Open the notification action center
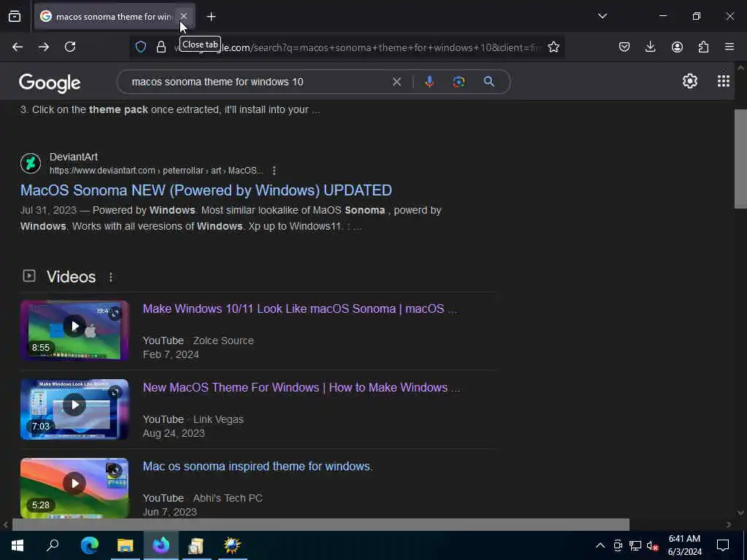The height and width of the screenshot is (560, 747). click(x=723, y=545)
